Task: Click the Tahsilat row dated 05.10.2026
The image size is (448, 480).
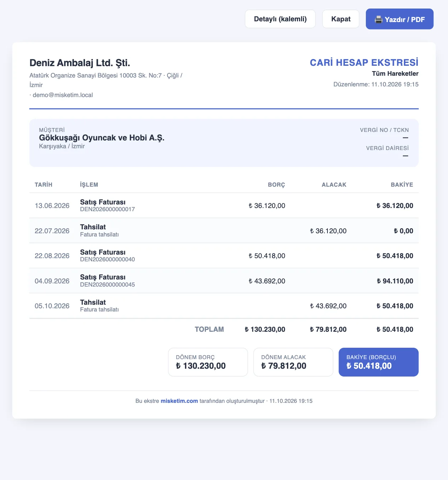Action: point(224,306)
